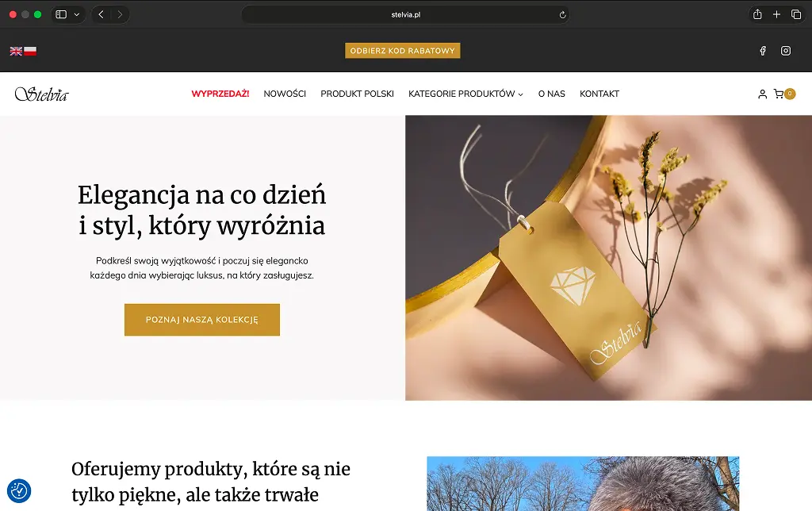Image resolution: width=812 pixels, height=511 pixels.
Task: Go to the Nowości menu item
Action: point(285,94)
